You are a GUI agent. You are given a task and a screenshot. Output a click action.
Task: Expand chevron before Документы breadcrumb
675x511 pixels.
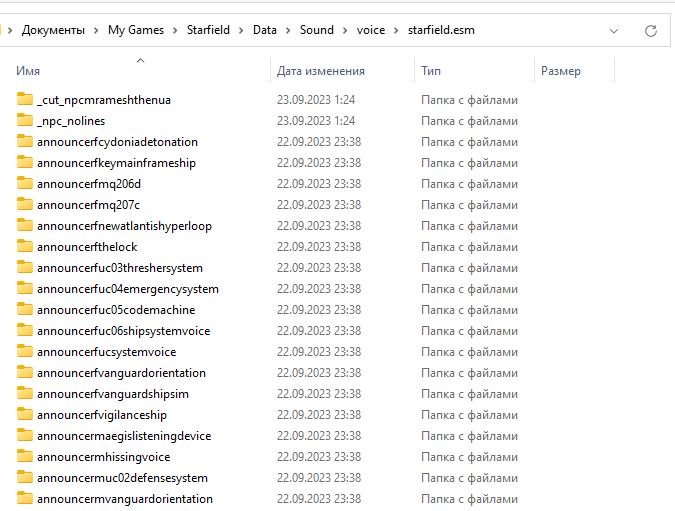pos(10,31)
